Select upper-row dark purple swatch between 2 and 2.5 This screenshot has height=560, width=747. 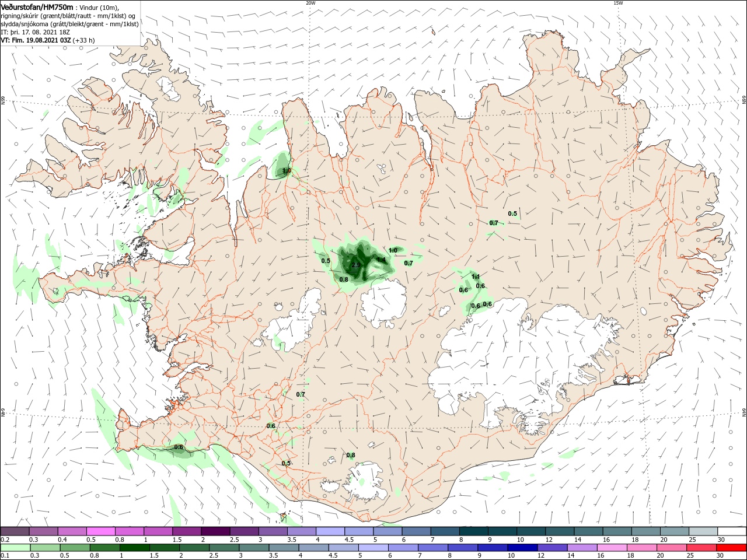tap(215, 531)
